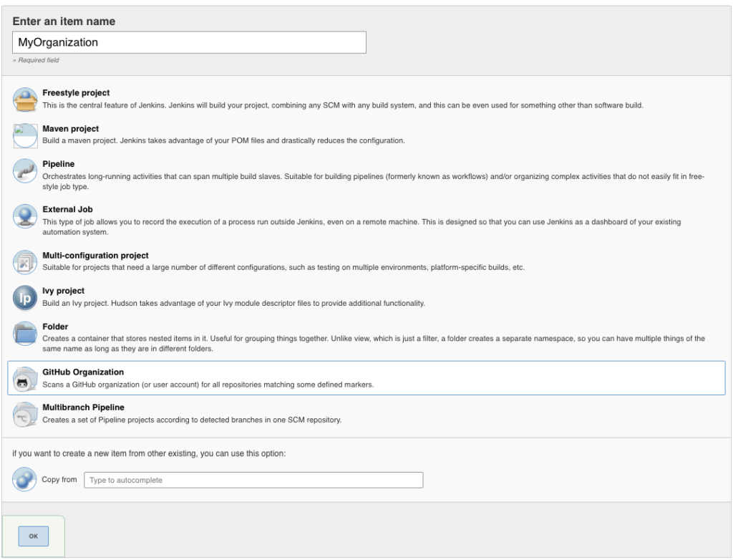The width and height of the screenshot is (733, 560).
Task: Select Ivy project title
Action: [63, 291]
